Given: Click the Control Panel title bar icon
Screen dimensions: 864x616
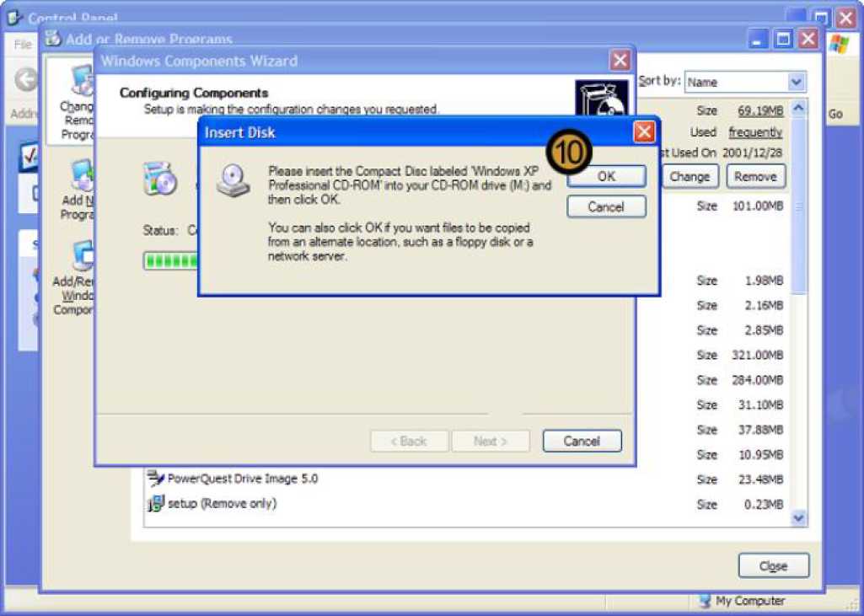Looking at the screenshot, I should (15, 19).
